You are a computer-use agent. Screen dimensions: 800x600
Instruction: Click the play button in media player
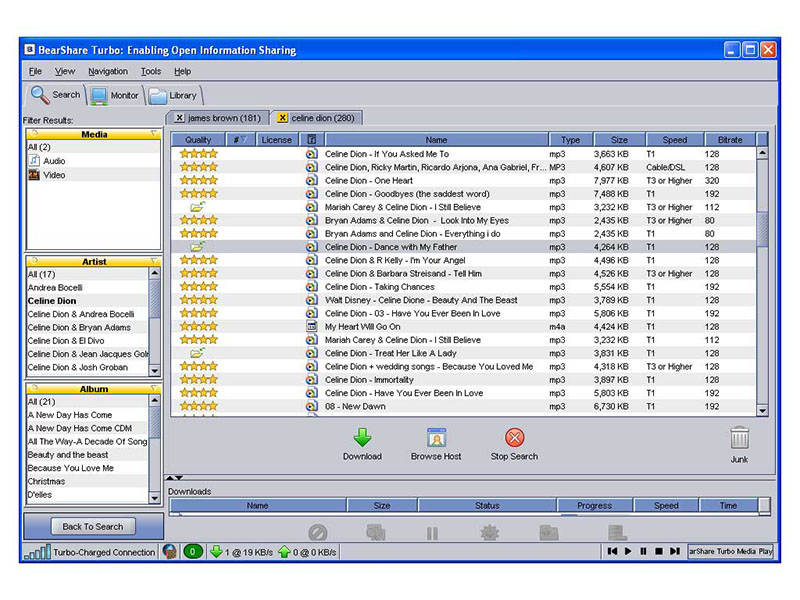pyautogui.click(x=628, y=551)
